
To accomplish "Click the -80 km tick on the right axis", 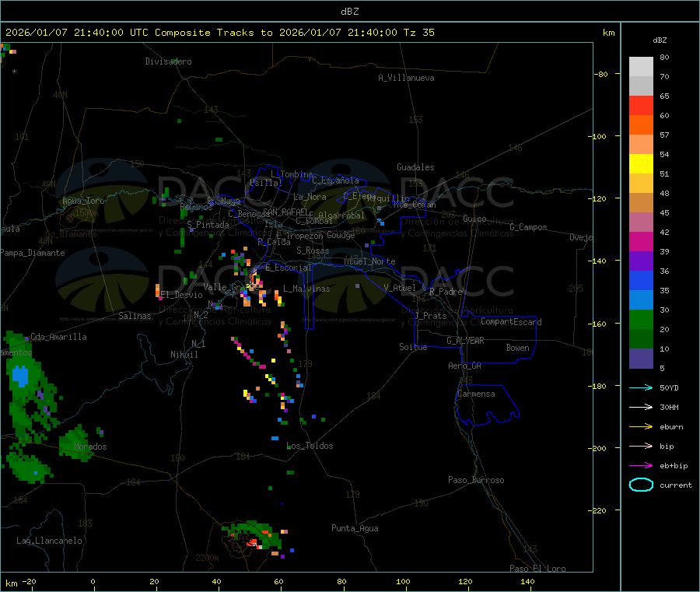I will (x=601, y=74).
